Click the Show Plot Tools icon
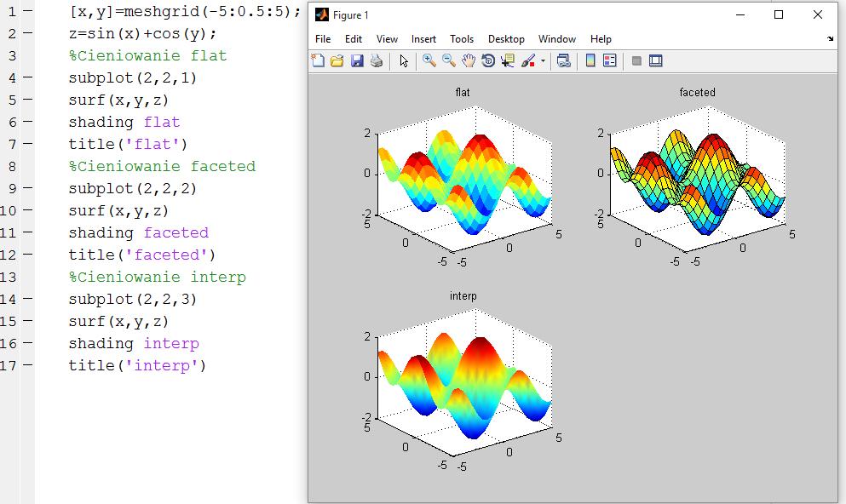The height and width of the screenshot is (504, 846). tap(655, 61)
